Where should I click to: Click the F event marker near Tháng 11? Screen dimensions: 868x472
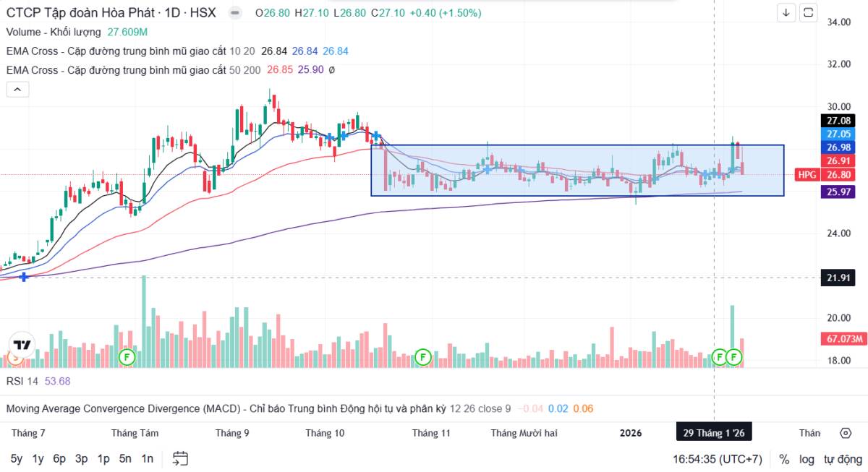tap(424, 356)
